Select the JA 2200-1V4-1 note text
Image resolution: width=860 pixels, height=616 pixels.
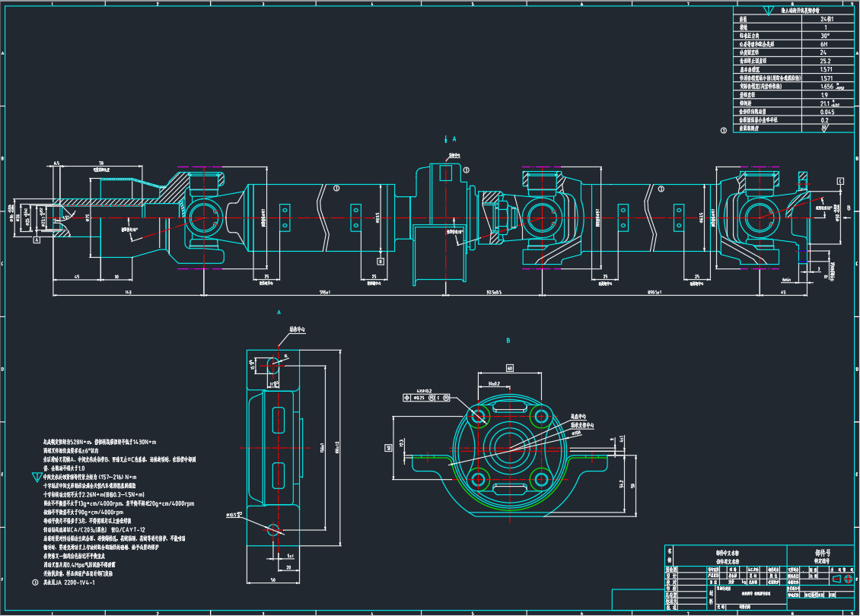click(69, 583)
